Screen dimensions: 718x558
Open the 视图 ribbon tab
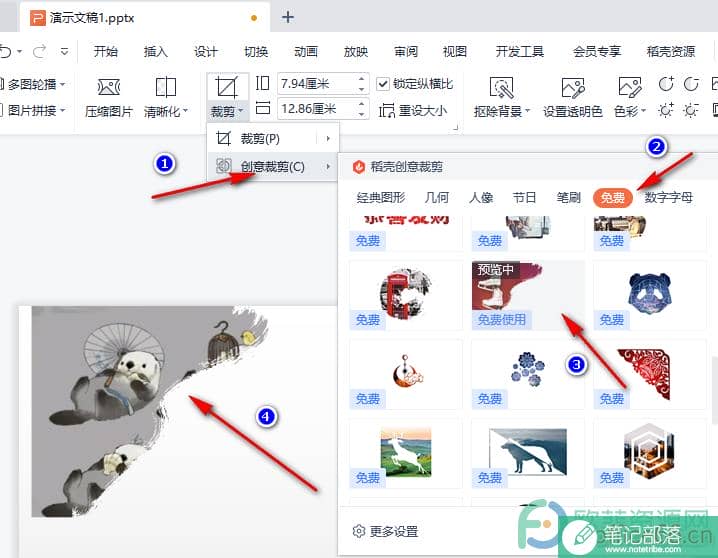tap(455, 51)
